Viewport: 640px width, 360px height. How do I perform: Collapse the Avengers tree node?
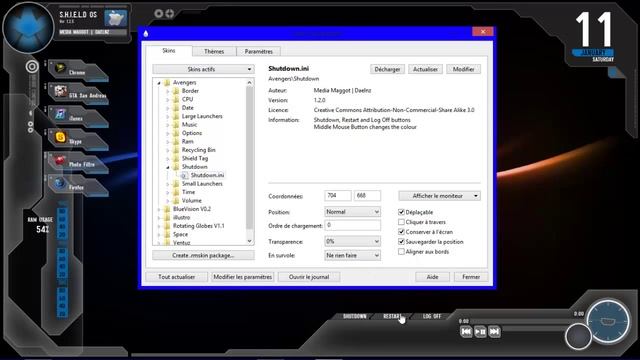pos(159,83)
